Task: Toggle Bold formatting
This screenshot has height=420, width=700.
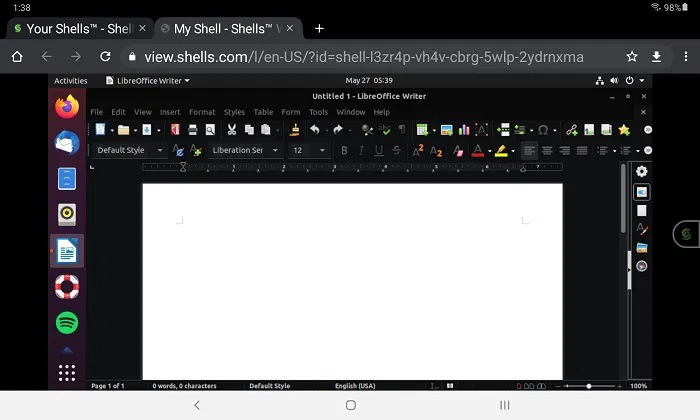Action: (344, 151)
